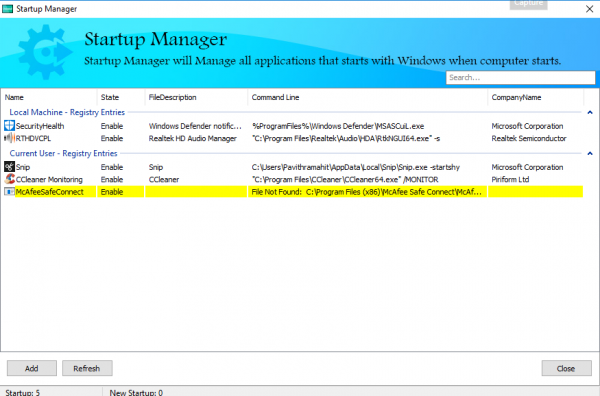Sort by the CompanyName column header

(536, 97)
